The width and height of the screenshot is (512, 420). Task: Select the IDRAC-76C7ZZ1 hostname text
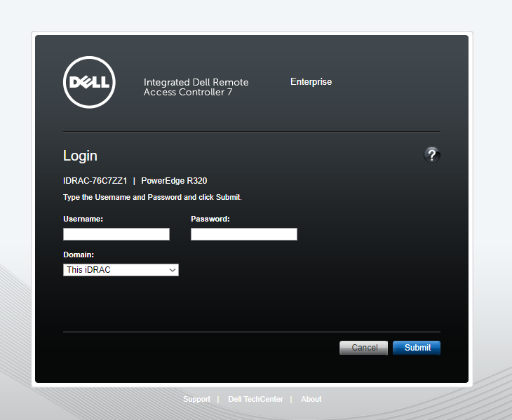tap(95, 181)
